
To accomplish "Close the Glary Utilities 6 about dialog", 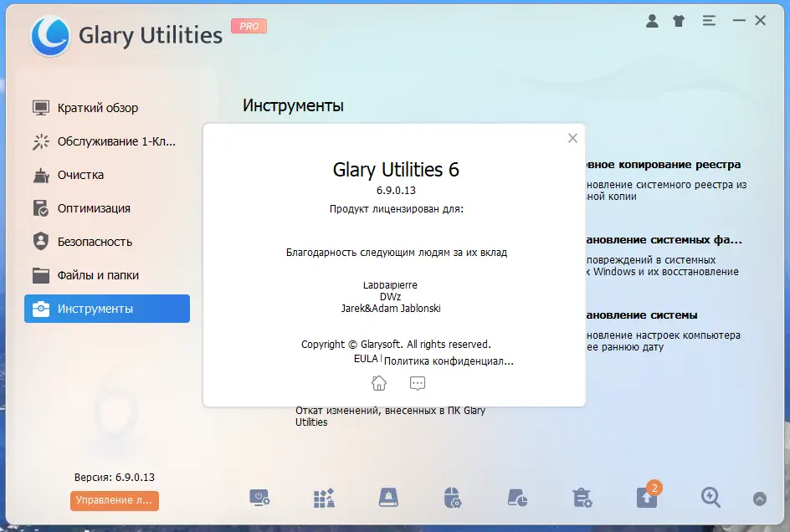I will pos(572,138).
